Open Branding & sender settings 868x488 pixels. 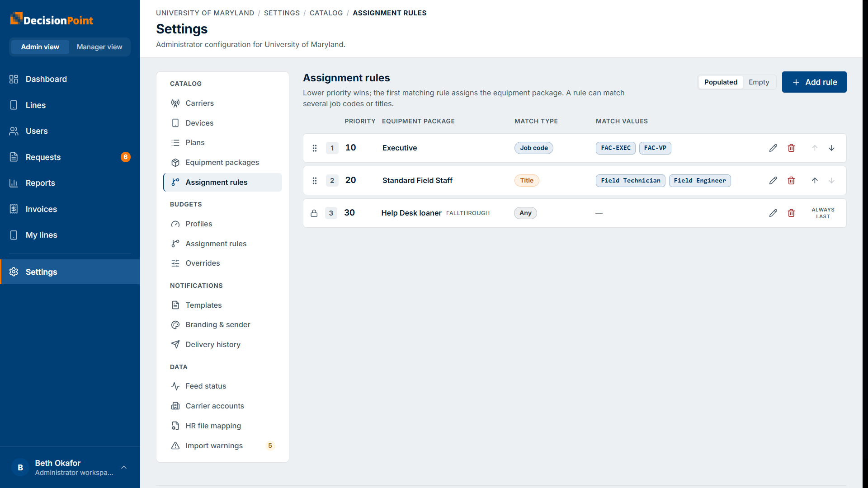click(x=222, y=325)
